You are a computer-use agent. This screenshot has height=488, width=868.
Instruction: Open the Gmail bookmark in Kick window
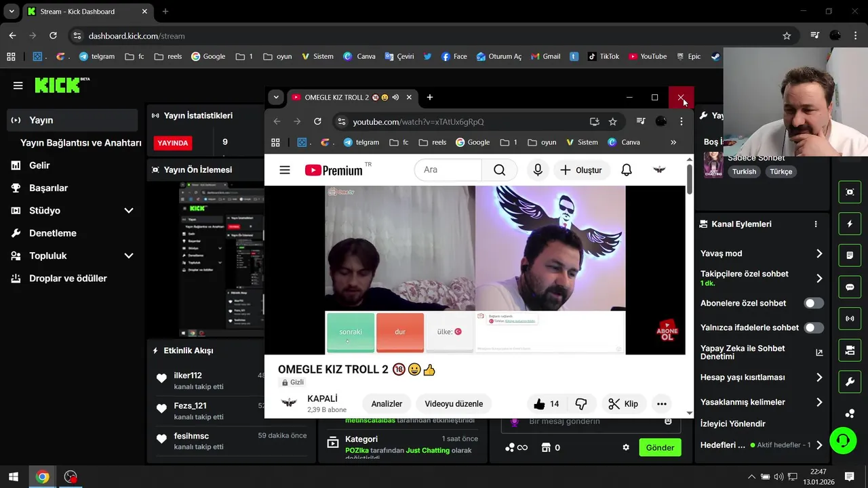546,56
